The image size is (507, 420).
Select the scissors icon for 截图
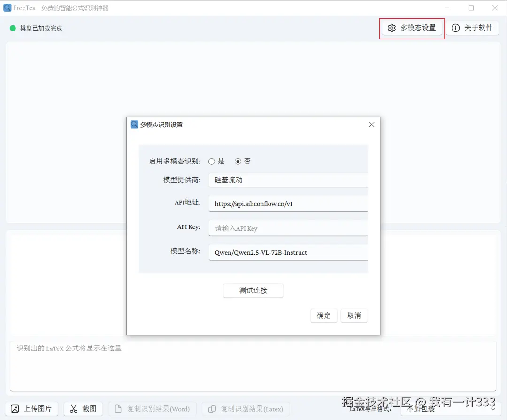tap(74, 409)
